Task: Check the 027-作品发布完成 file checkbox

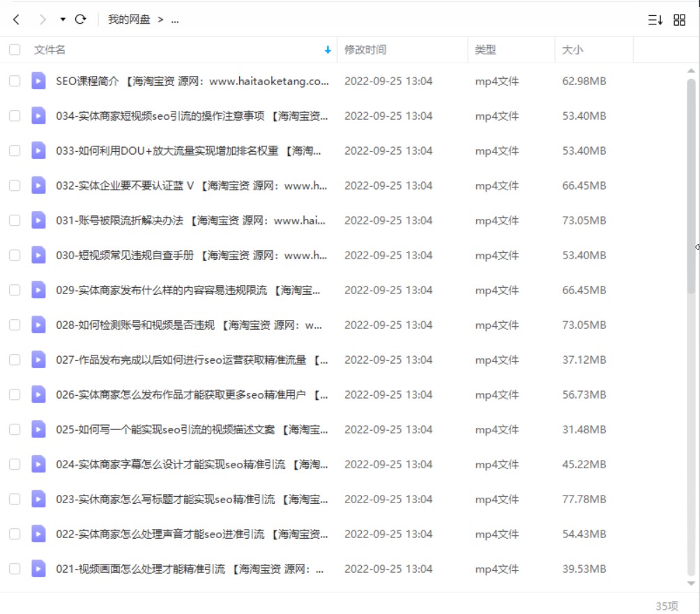Action: [15, 360]
